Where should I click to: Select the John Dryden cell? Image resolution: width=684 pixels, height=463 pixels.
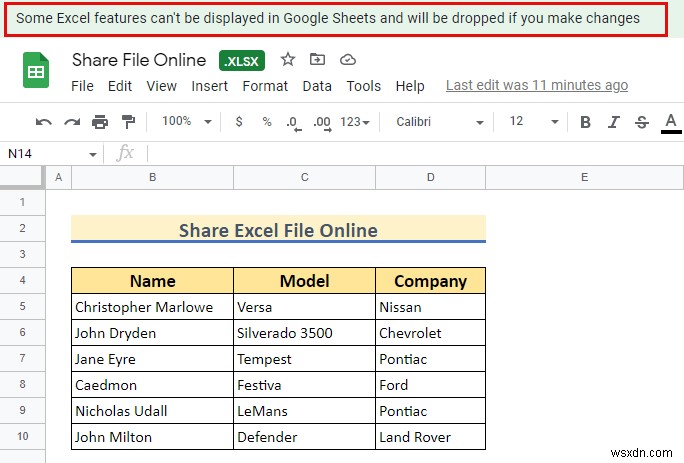coord(152,333)
